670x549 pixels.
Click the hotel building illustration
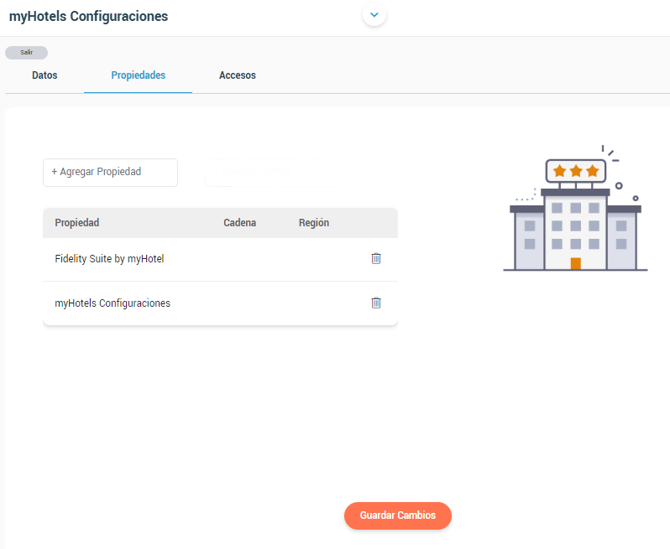[x=576, y=208]
